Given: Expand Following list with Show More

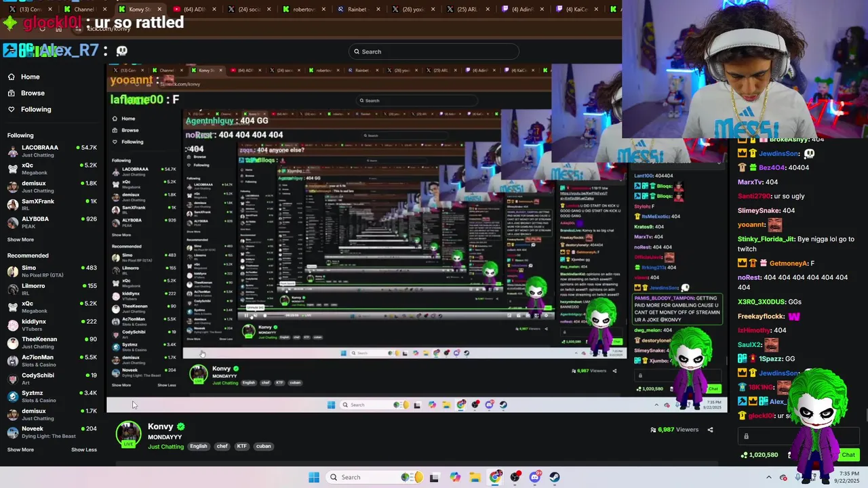Looking at the screenshot, I should point(20,239).
